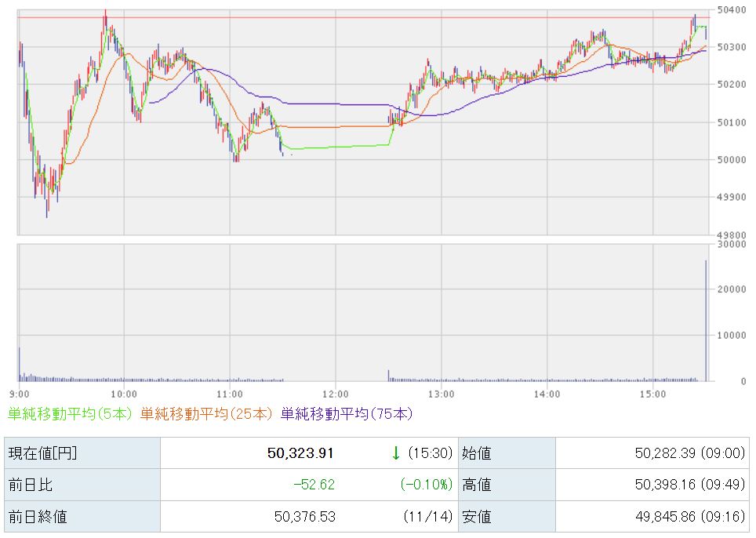The height and width of the screenshot is (538, 756).
Task: Click the tall closing volume bar
Action: pos(706,320)
